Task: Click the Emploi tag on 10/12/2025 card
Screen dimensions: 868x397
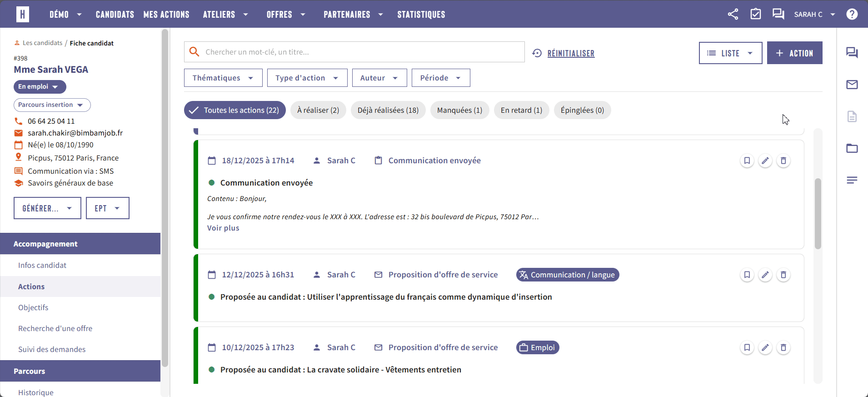Action: pos(538,347)
